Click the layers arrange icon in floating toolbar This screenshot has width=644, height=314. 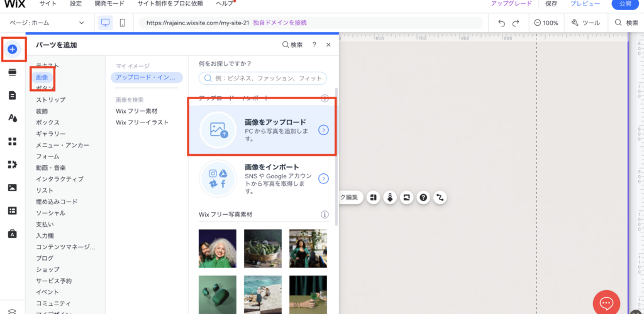click(390, 198)
